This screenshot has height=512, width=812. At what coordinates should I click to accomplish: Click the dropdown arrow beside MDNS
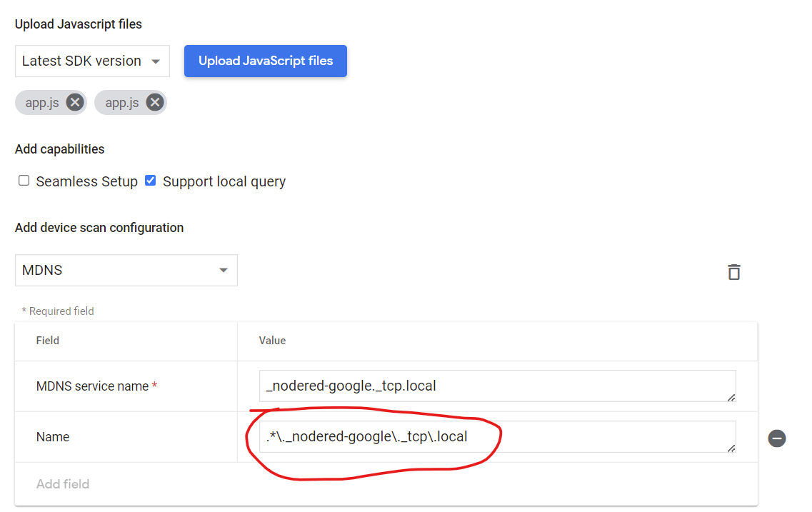224,270
